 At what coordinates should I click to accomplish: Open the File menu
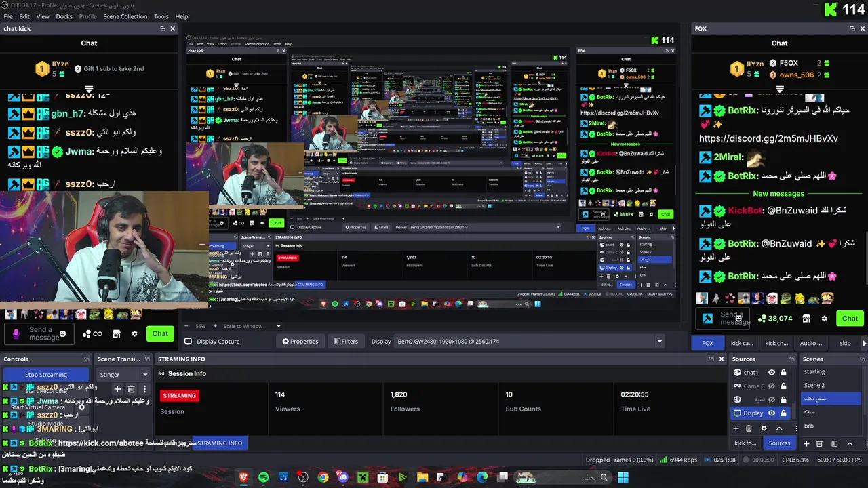[8, 16]
